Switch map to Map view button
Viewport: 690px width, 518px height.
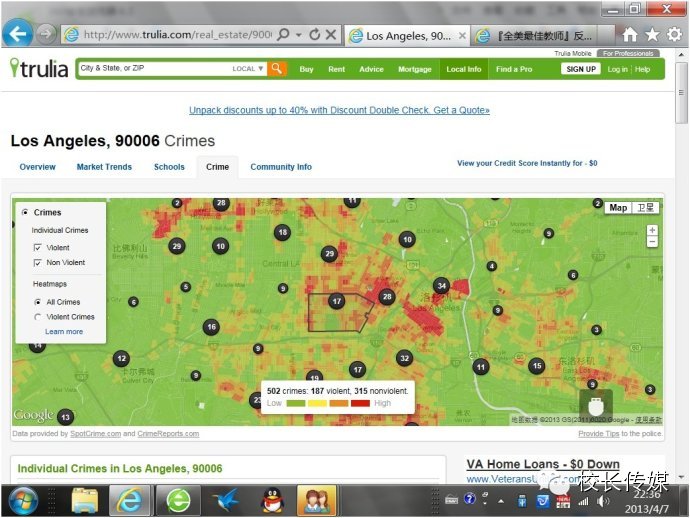coord(618,208)
